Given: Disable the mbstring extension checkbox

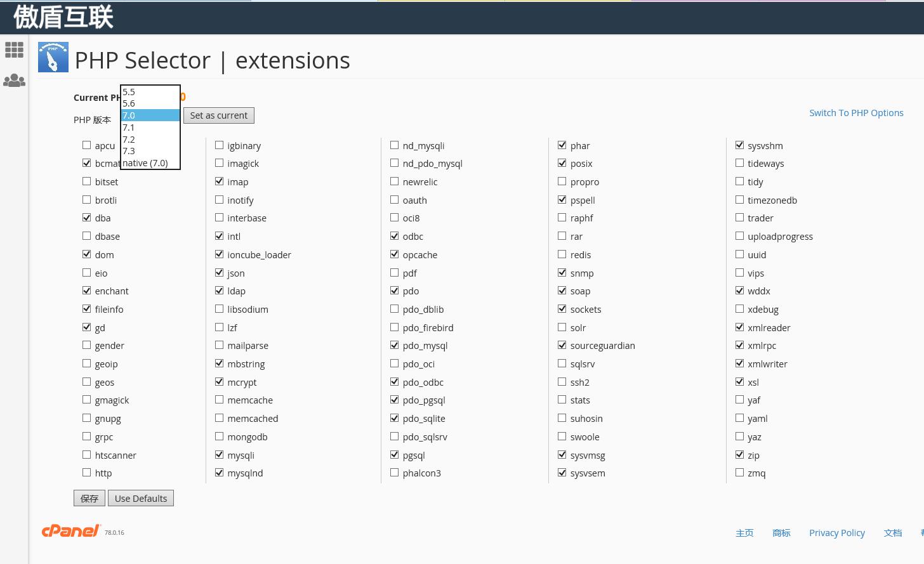Looking at the screenshot, I should click(x=220, y=364).
